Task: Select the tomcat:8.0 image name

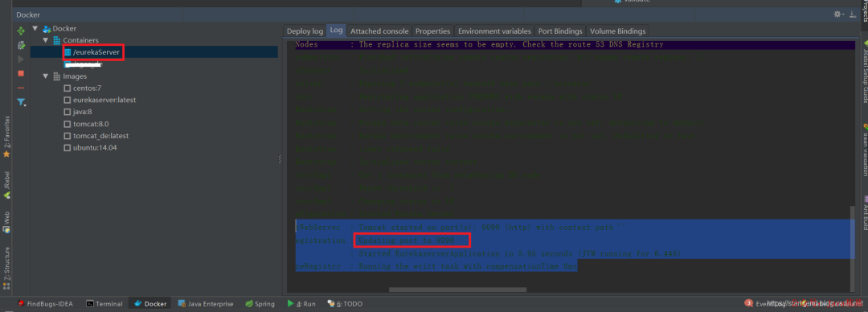Action: [x=90, y=124]
